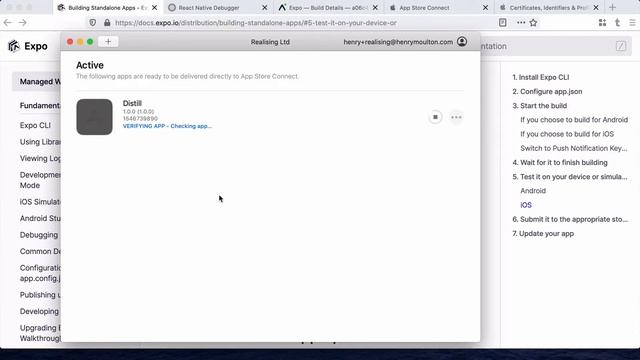
Task: Go forward in the browser
Action: tap(22, 23)
